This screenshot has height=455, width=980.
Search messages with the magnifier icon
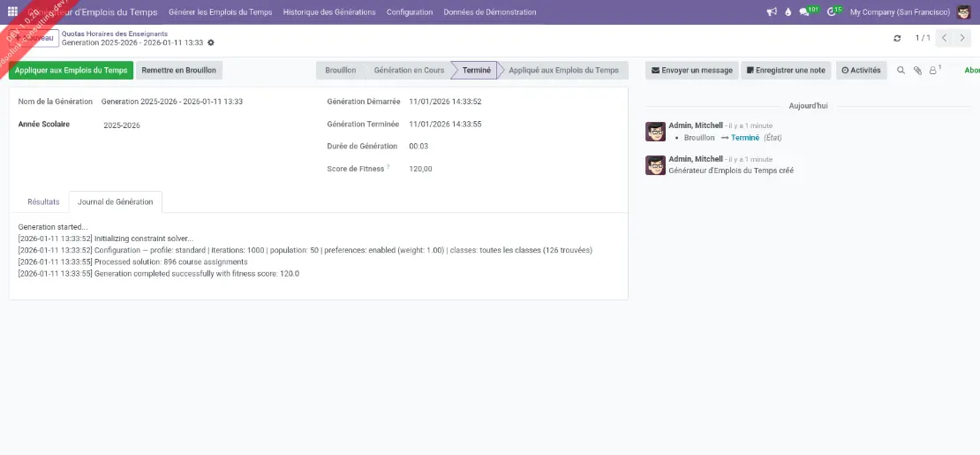(901, 70)
